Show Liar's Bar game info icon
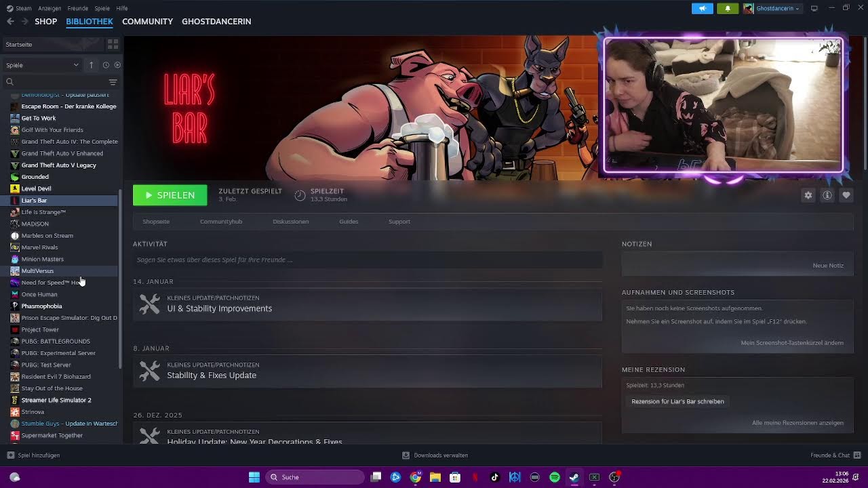The image size is (868, 488). click(x=827, y=195)
